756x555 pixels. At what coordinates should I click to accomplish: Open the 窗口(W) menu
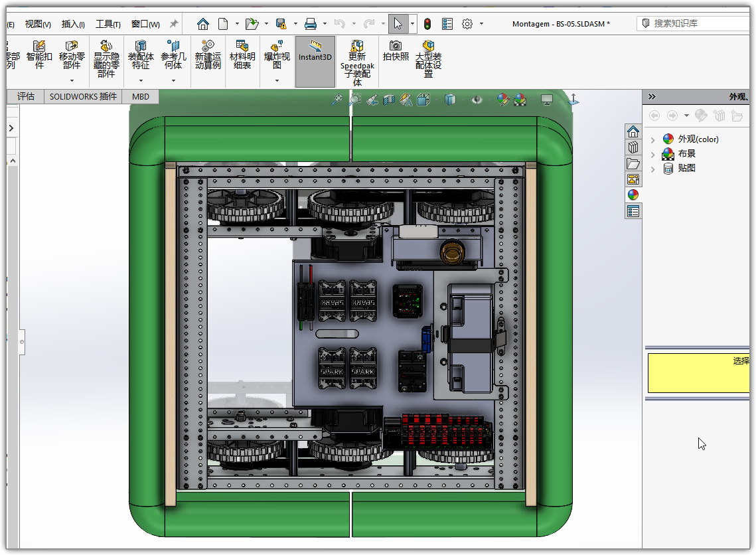(x=145, y=24)
